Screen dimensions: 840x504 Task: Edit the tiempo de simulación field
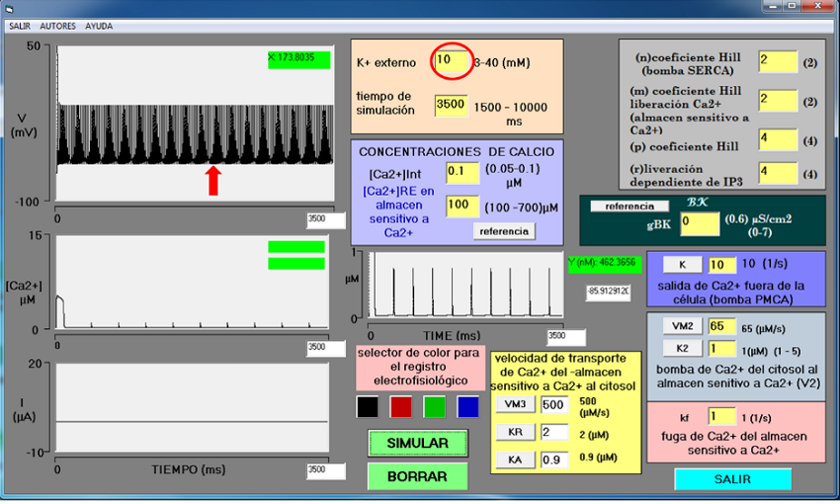451,106
